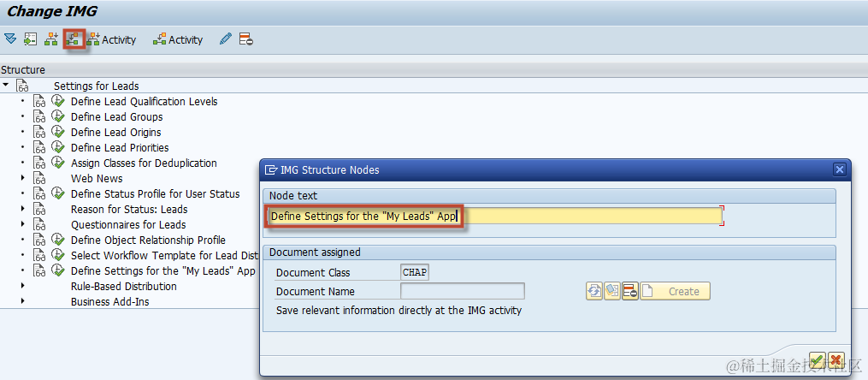Click the Delete node icon in the main toolbar
This screenshot has height=380, width=868.
pyautogui.click(x=245, y=39)
